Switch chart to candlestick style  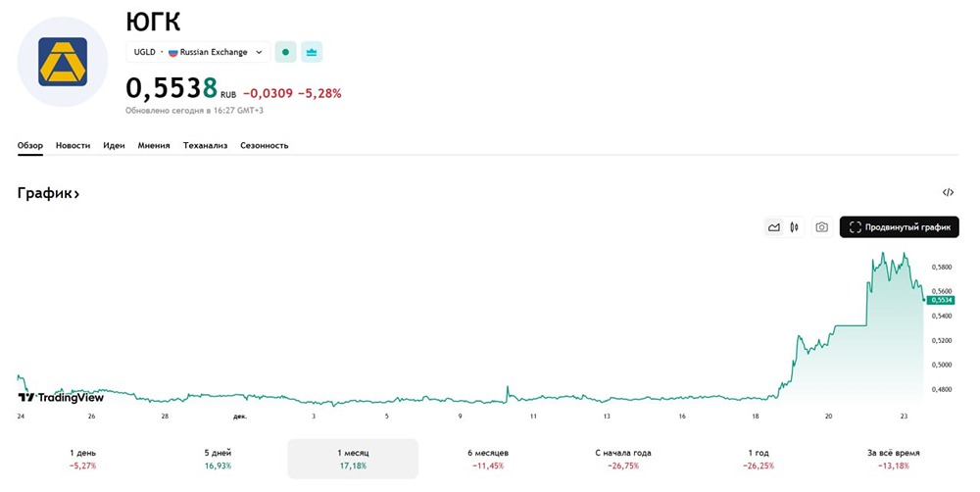[794, 227]
